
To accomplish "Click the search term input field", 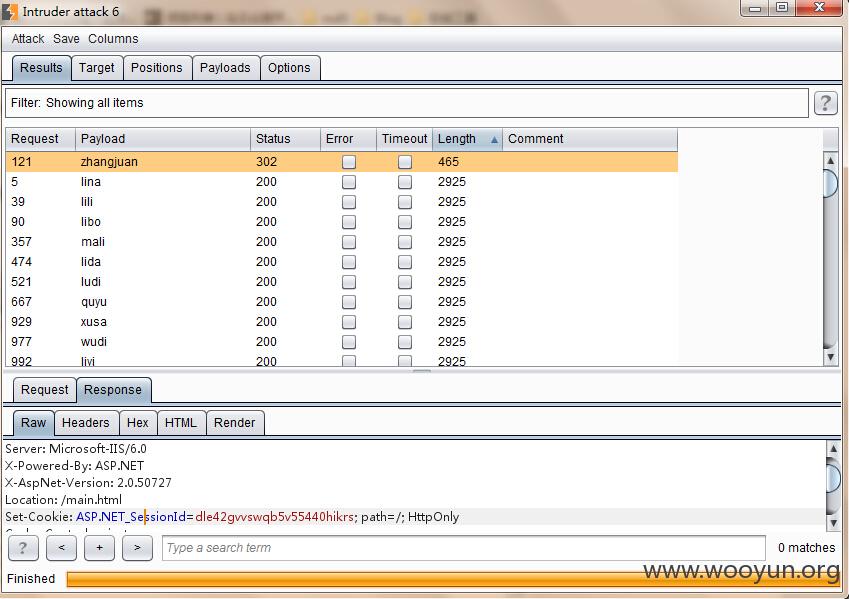I will pos(463,548).
